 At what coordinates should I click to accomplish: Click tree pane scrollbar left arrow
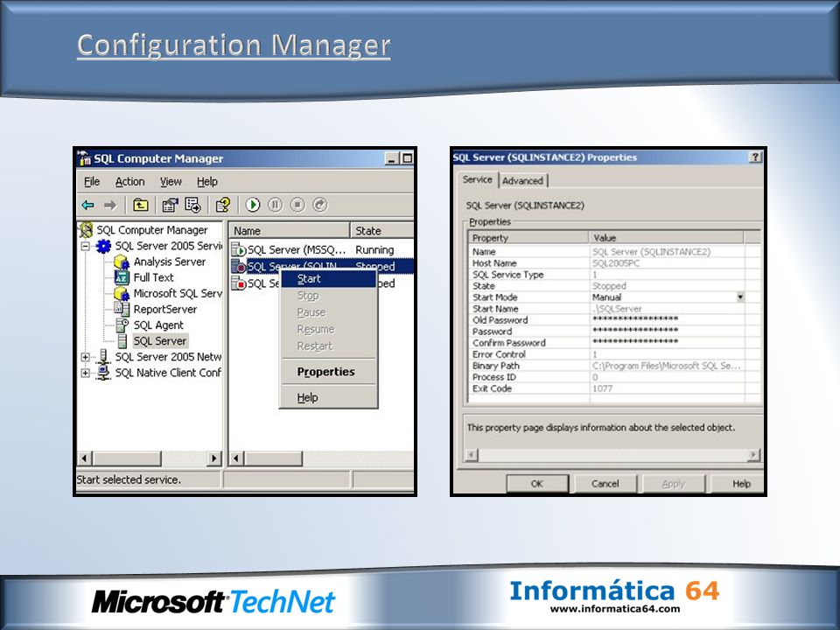(x=84, y=458)
